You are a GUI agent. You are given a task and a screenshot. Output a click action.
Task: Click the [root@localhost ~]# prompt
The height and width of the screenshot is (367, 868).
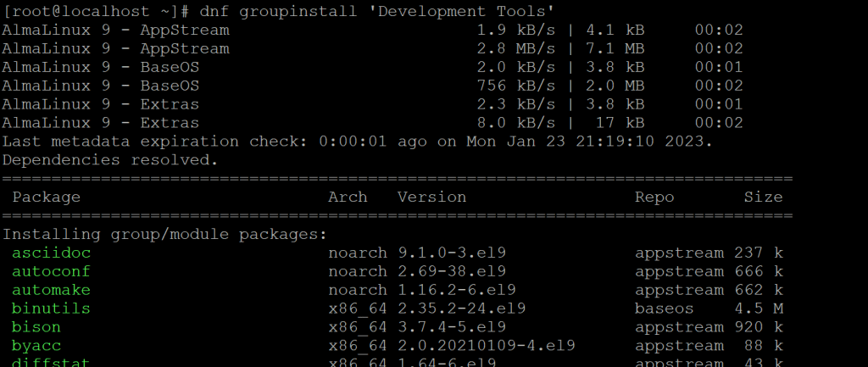[x=96, y=12]
